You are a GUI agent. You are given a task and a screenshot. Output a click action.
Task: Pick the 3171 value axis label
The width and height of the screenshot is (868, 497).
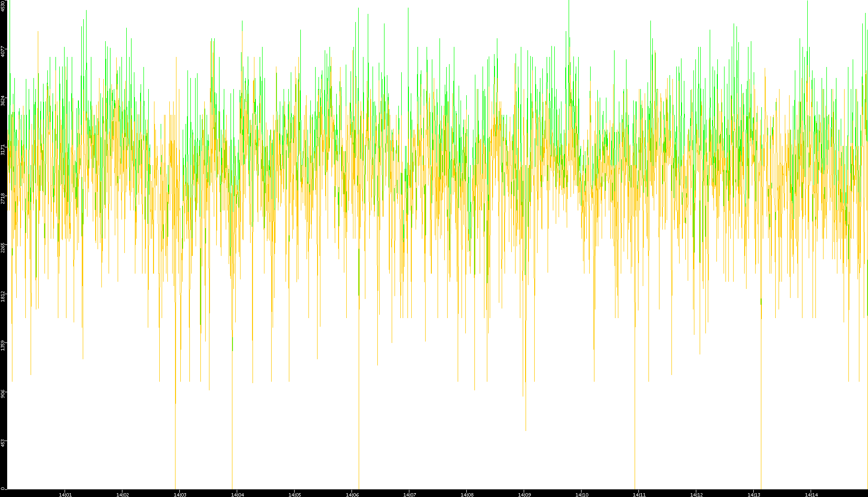[x=3, y=150]
